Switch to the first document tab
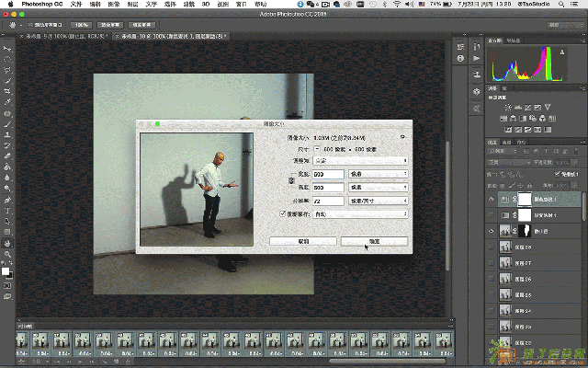Viewport: 588px width, 368px height. pos(55,36)
